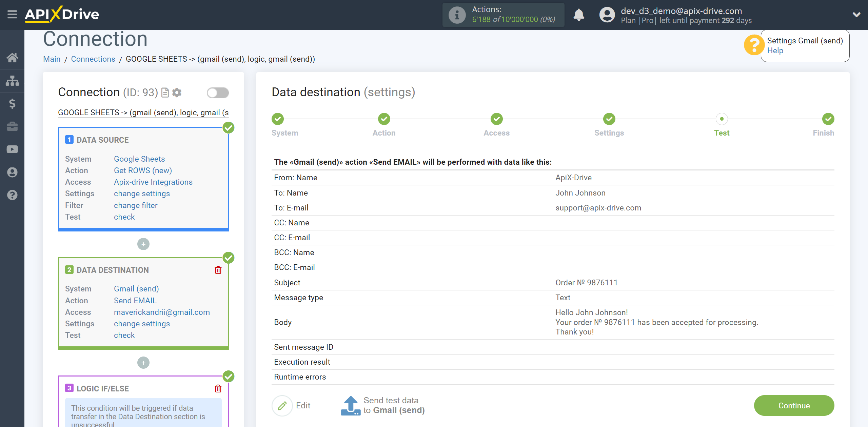Click the ApiX-Drive logo

62,14
